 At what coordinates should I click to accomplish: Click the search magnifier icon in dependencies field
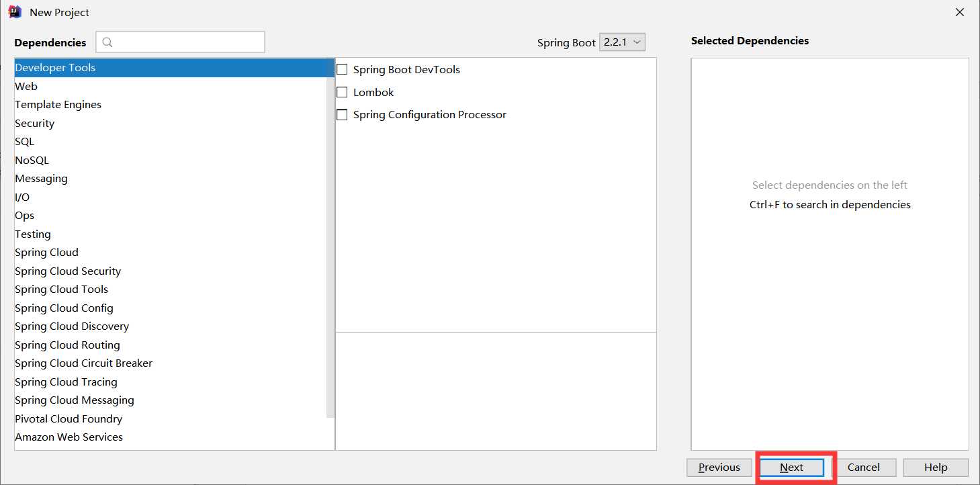tap(107, 42)
